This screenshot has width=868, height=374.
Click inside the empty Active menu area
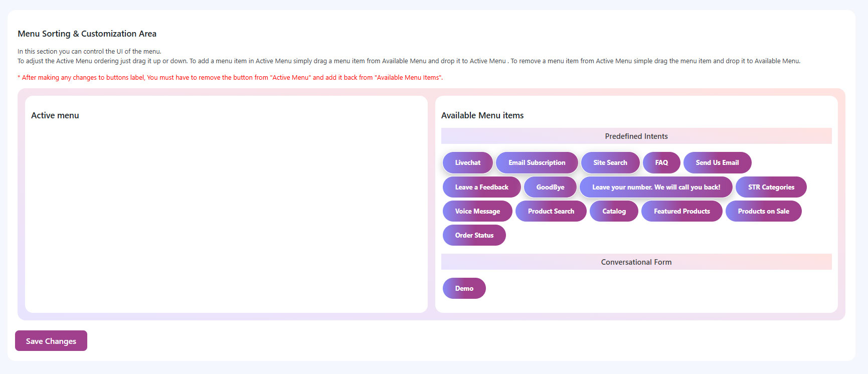226,216
